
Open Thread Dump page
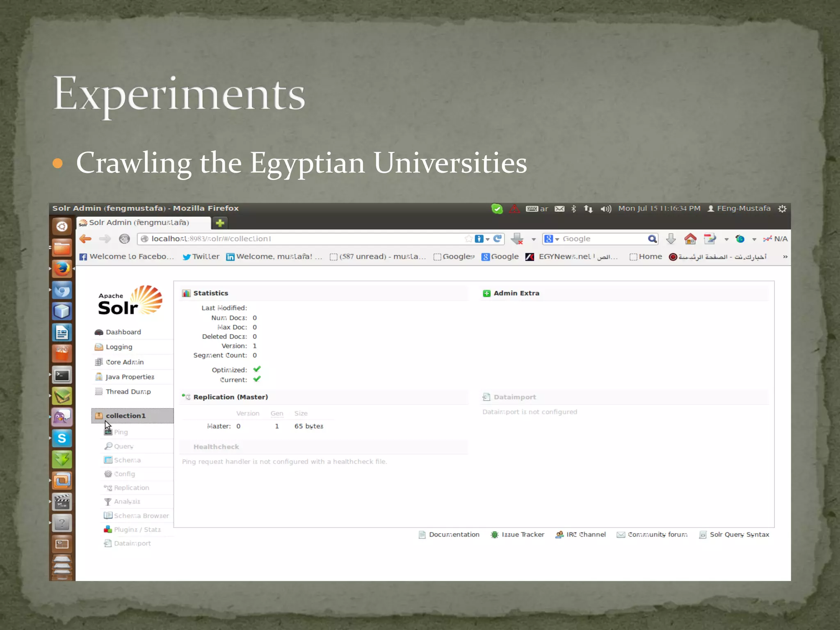coord(123,392)
